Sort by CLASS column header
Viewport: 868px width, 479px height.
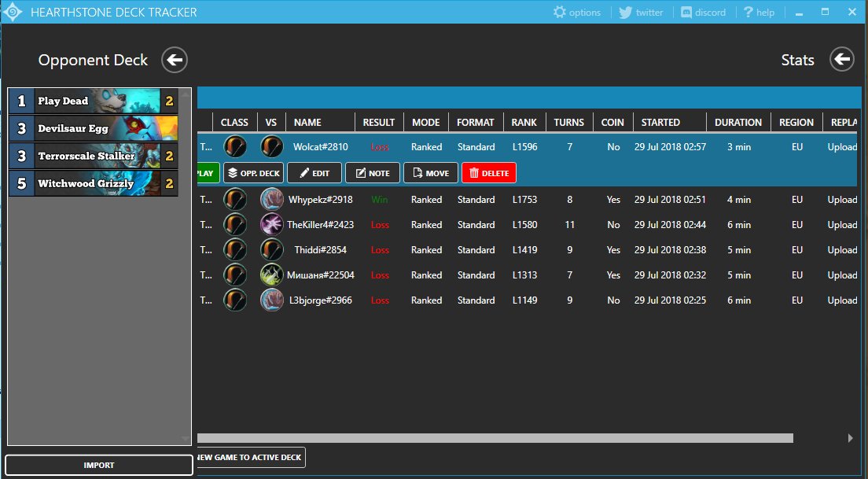235,123
